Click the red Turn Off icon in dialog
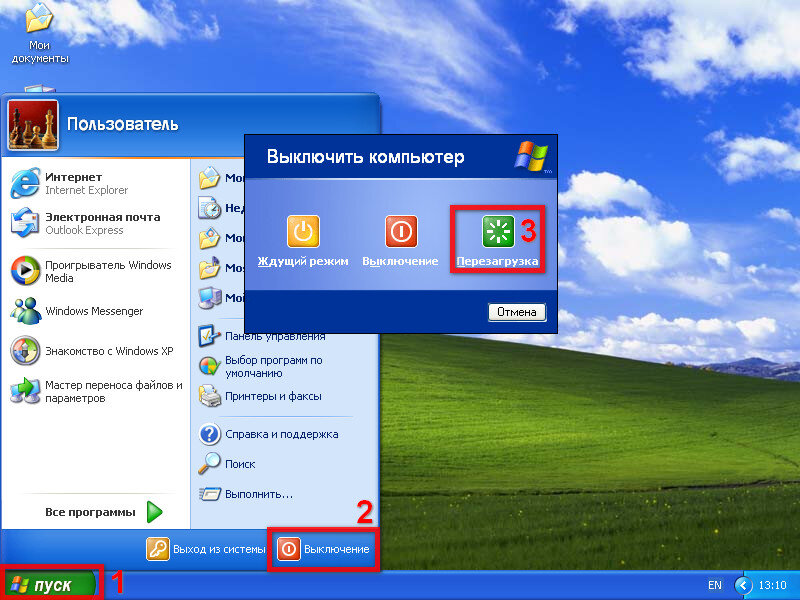Screen dimensions: 800x600 coord(401,231)
